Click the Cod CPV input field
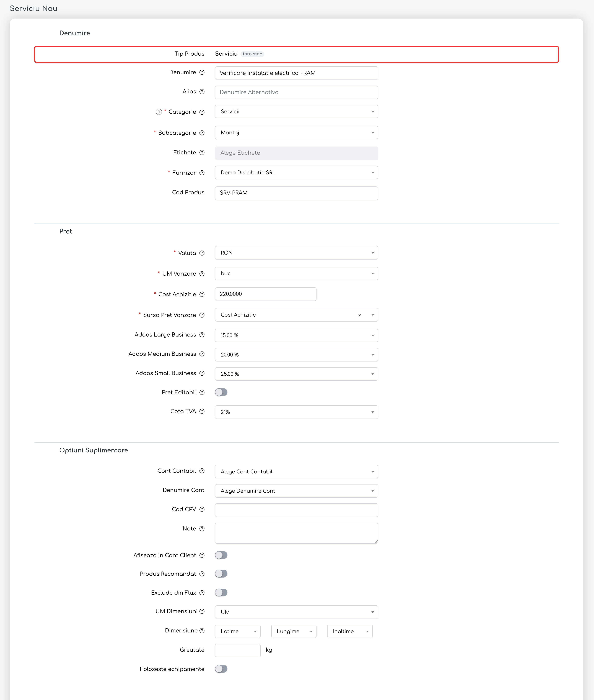Screen dimensions: 594x700 coord(296,510)
